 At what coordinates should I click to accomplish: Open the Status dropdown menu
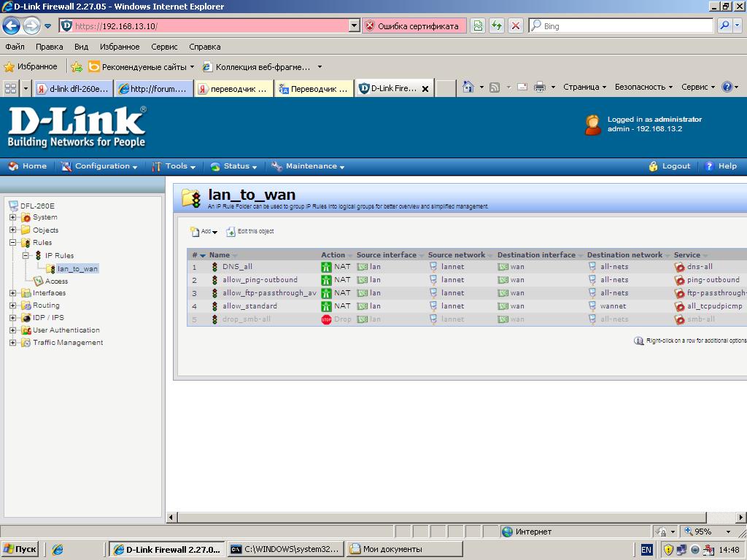(x=234, y=166)
